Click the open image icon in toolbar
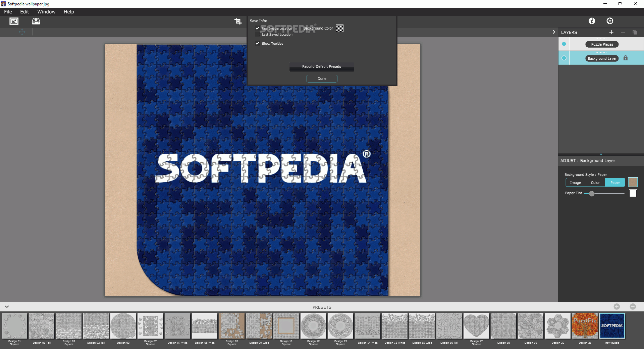Viewport: 644px width, 349px height. point(14,21)
